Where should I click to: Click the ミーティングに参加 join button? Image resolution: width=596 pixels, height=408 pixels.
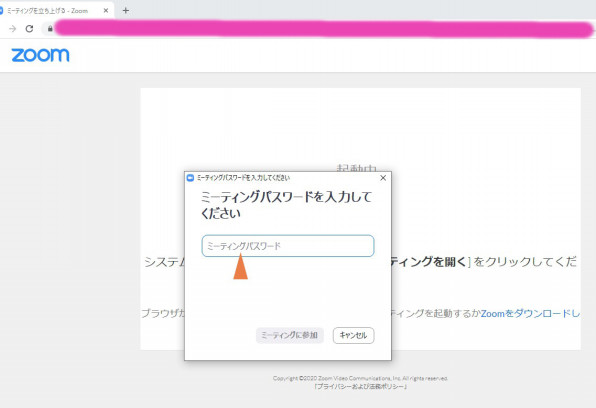point(290,335)
